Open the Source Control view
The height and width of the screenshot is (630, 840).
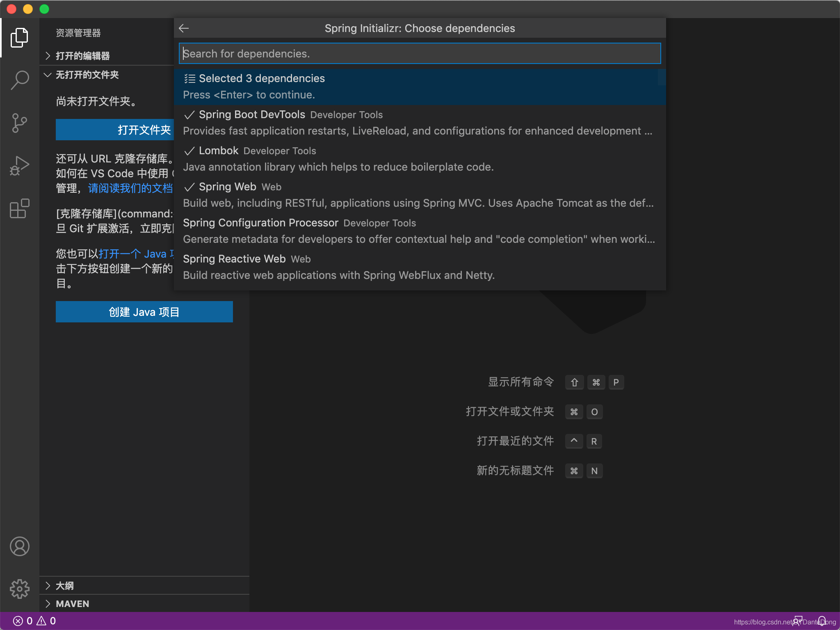pyautogui.click(x=19, y=123)
